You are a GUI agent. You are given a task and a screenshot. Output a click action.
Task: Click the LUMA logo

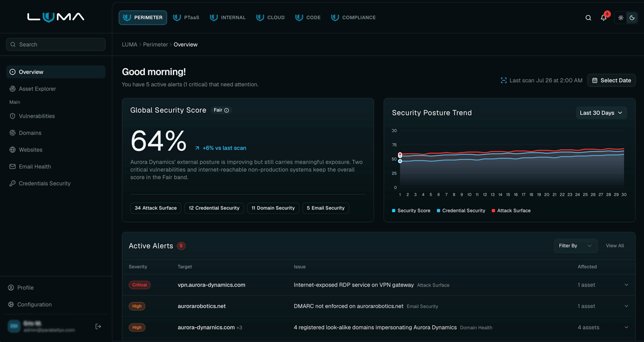pyautogui.click(x=56, y=17)
